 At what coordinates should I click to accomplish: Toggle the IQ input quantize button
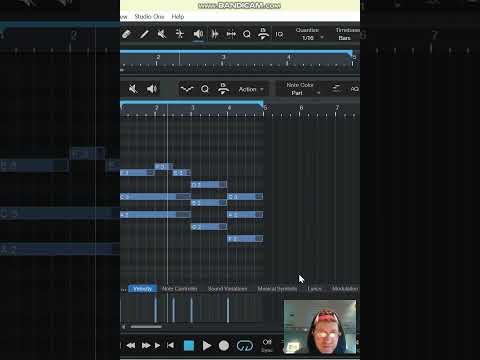pyautogui.click(x=279, y=34)
